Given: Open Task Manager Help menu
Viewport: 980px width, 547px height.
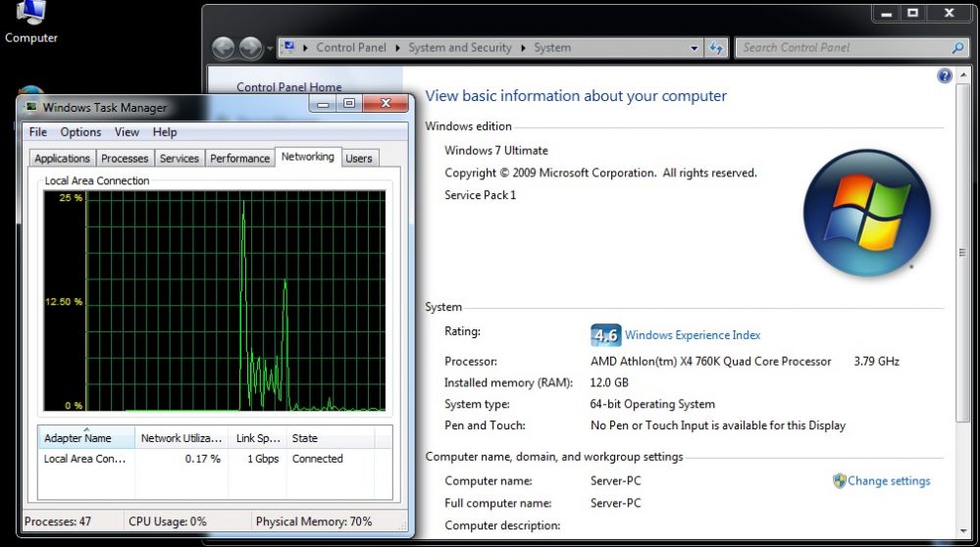Looking at the screenshot, I should point(165,131).
